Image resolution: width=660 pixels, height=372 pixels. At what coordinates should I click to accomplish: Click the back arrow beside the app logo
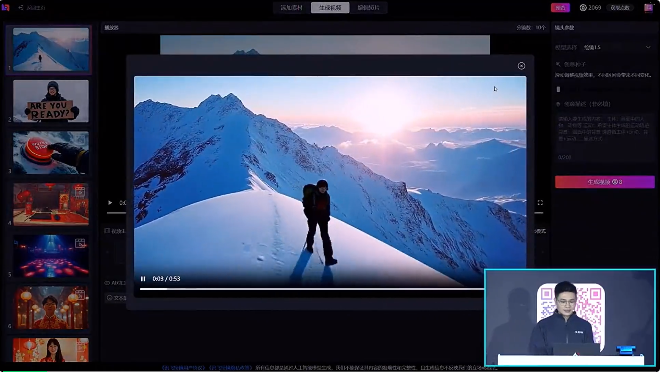tap(21, 7)
